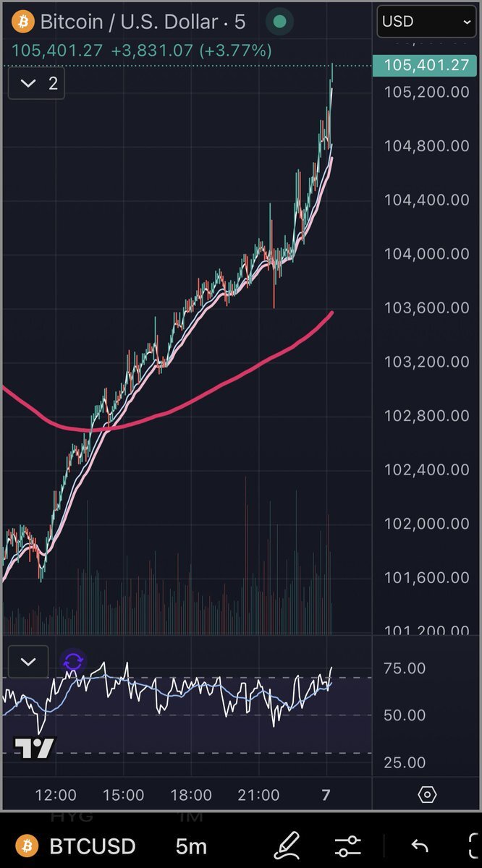The width and height of the screenshot is (482, 868).
Task: Open the drawing tools pen icon
Action: pos(287,846)
